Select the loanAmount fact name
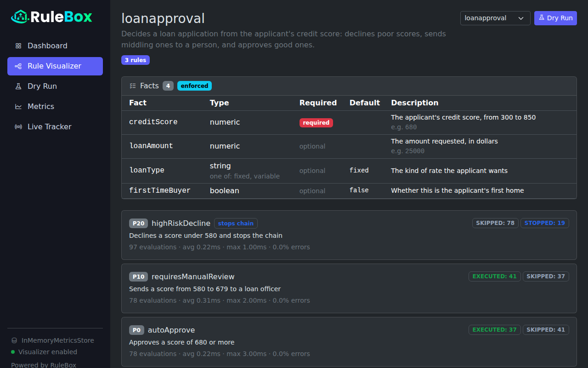 pos(151,146)
